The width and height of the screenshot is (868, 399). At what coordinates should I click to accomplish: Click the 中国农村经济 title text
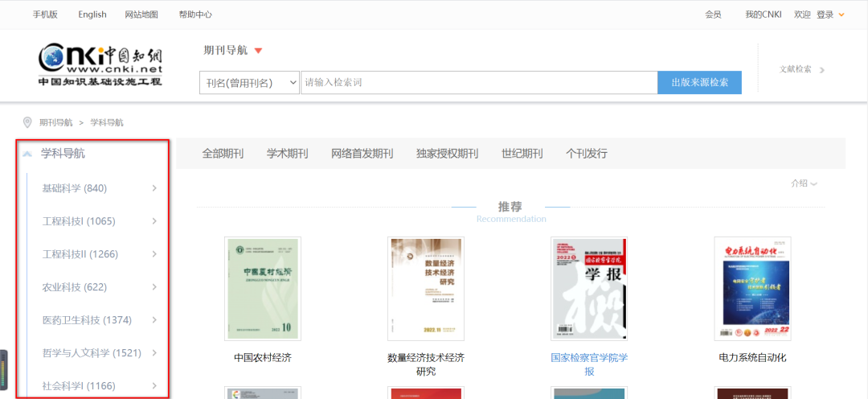263,358
